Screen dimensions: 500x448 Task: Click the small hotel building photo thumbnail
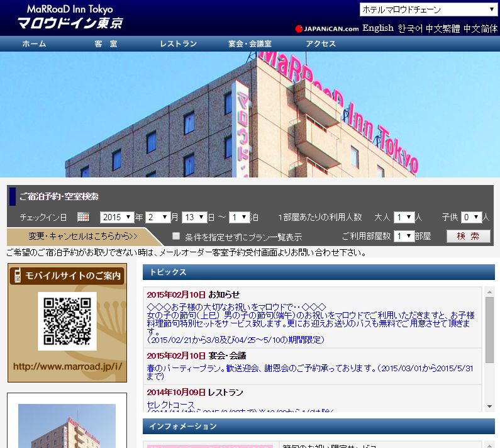[x=67, y=426]
